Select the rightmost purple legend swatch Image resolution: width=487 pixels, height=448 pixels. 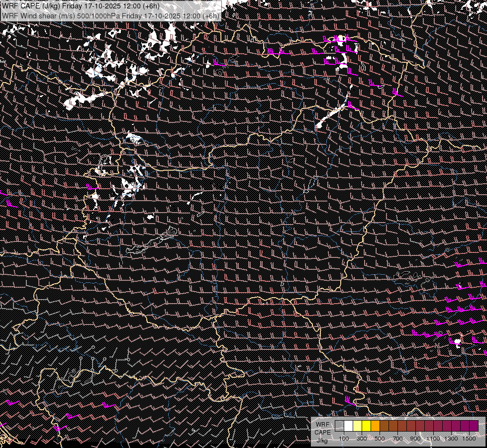coord(474,426)
